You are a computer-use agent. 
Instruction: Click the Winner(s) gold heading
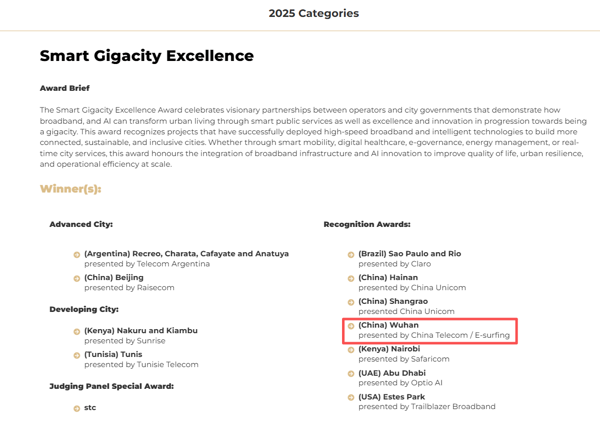(x=70, y=188)
